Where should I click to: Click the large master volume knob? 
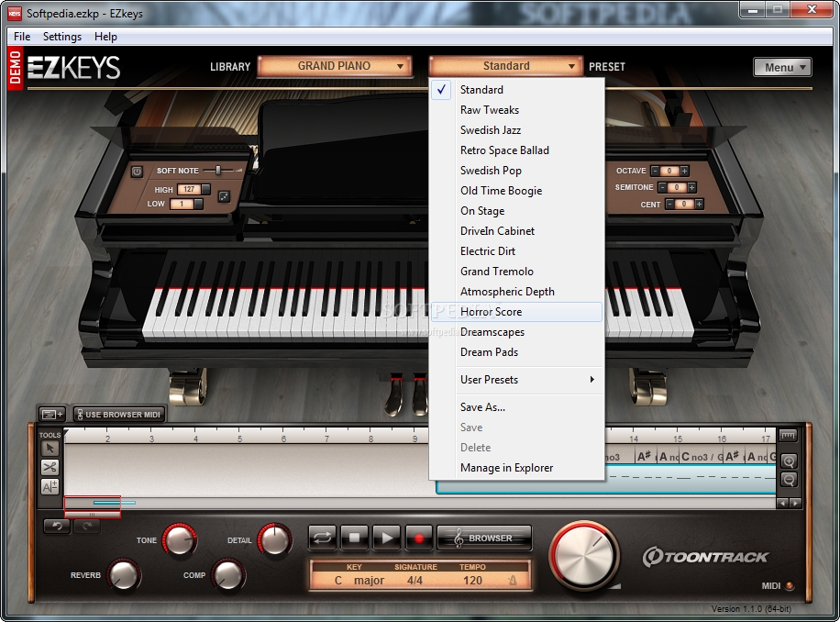(584, 556)
